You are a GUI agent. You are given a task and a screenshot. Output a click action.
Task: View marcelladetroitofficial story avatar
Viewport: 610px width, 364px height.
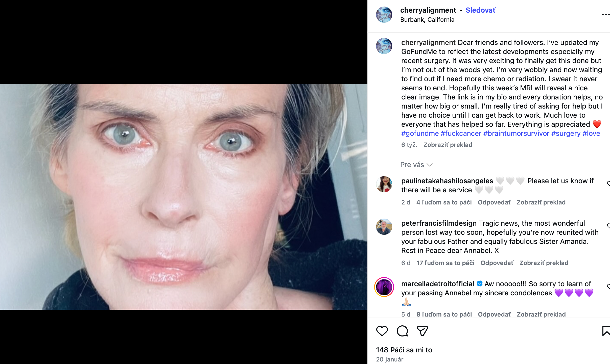(x=384, y=287)
